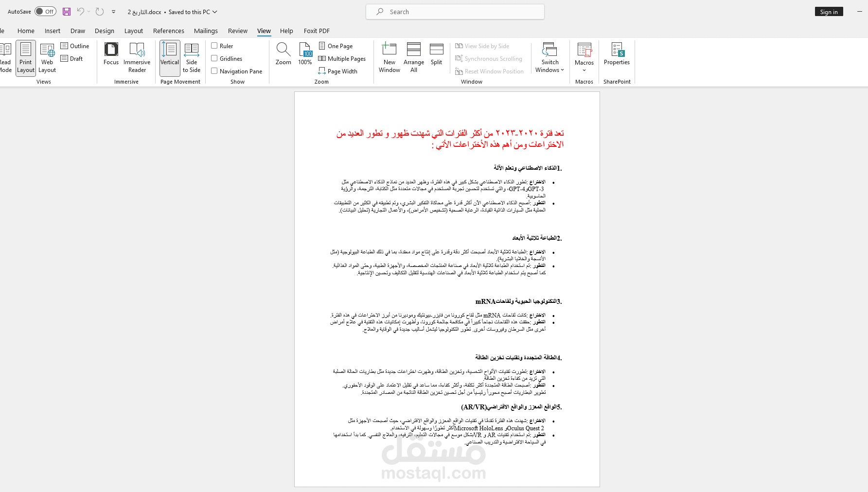Screen dimensions: 868x492
Task: Open the Home tab
Action: pos(26,31)
